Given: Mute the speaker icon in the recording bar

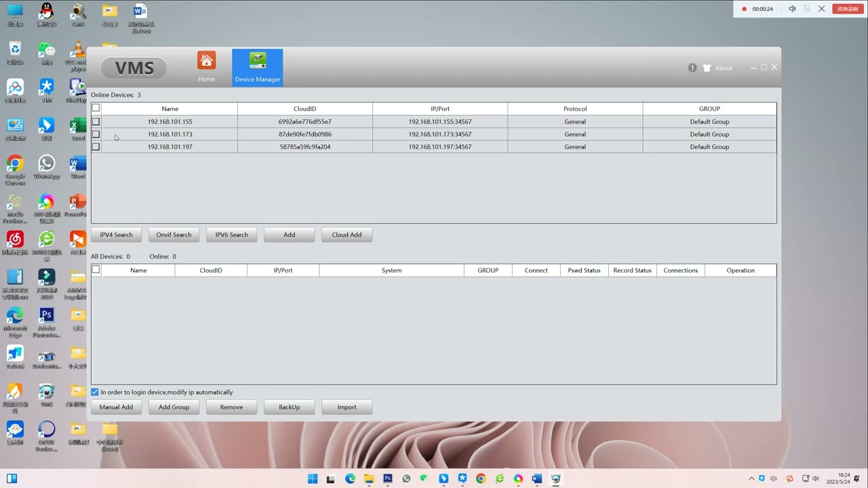Looking at the screenshot, I should (792, 8).
